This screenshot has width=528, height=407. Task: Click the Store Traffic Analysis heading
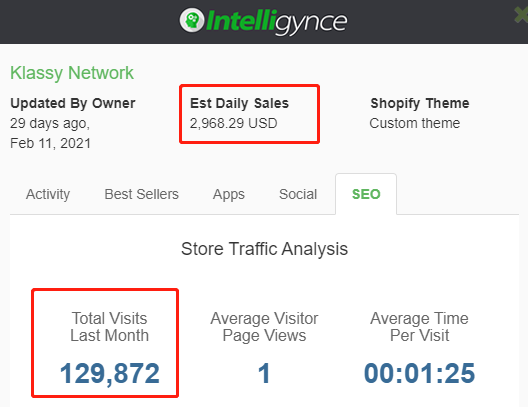pyautogui.click(x=264, y=249)
